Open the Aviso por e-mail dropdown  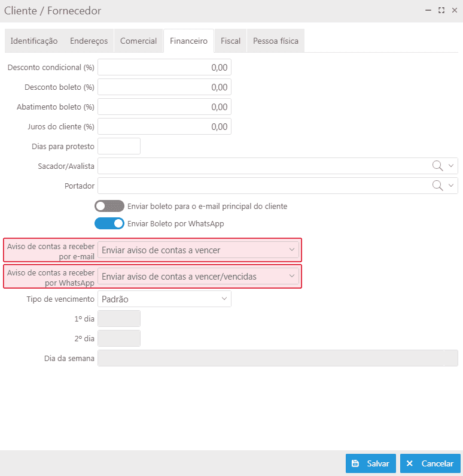(199, 250)
